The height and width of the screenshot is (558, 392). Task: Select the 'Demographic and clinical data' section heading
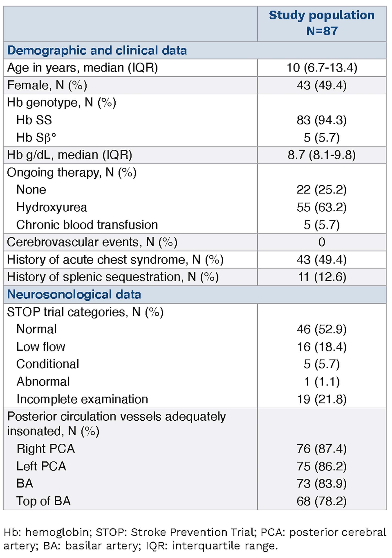click(97, 51)
